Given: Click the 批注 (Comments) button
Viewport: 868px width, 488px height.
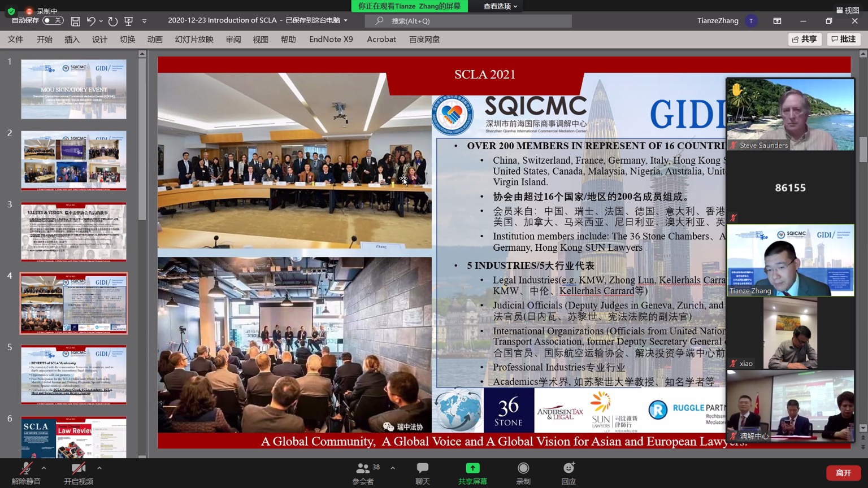Looking at the screenshot, I should click(x=843, y=39).
